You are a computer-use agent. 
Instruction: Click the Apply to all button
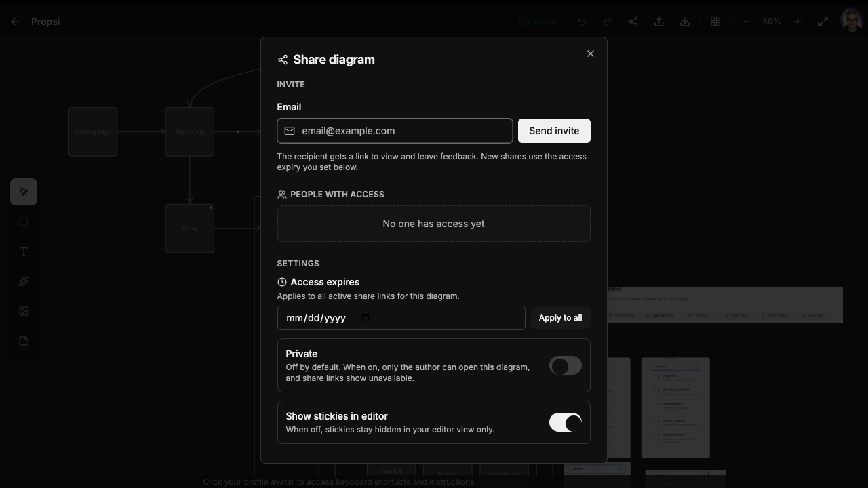click(560, 318)
